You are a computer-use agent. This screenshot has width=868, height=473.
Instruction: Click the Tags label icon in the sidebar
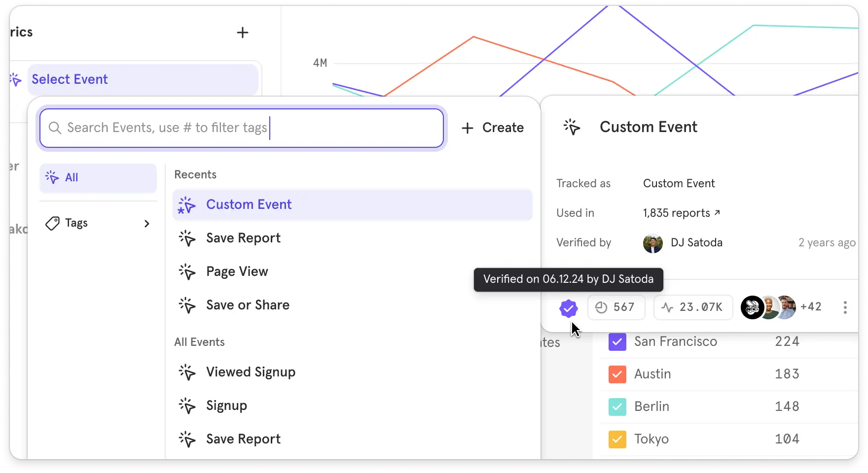pyautogui.click(x=53, y=223)
